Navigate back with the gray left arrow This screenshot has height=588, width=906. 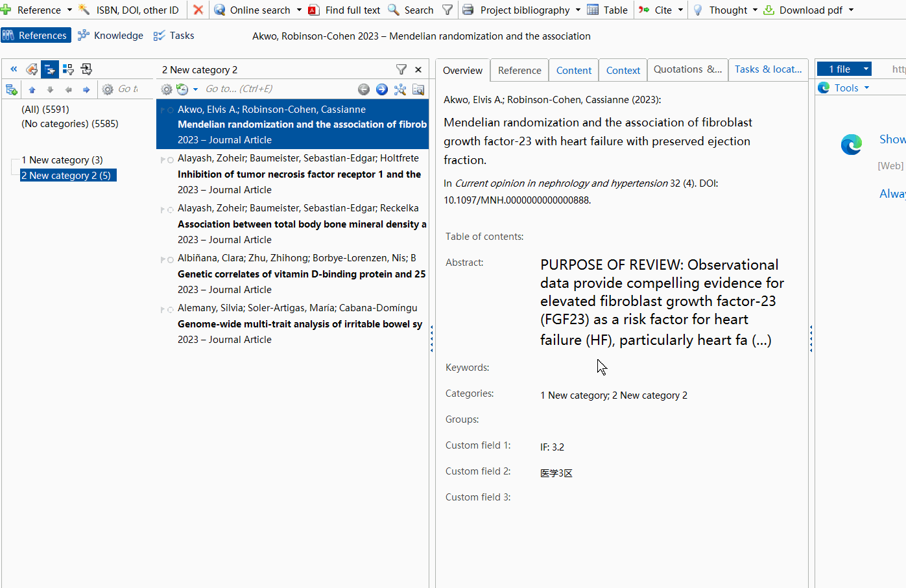[x=364, y=89]
